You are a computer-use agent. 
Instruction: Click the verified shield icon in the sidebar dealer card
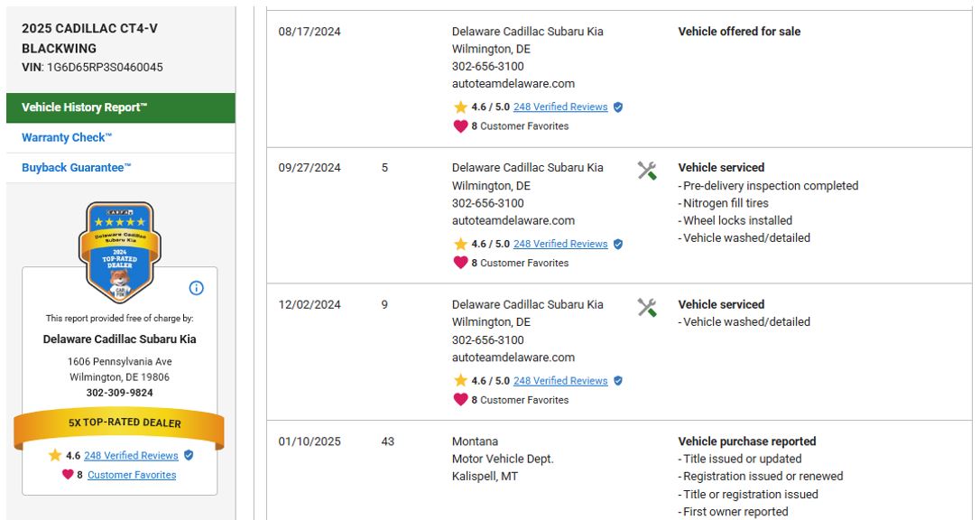pos(189,456)
